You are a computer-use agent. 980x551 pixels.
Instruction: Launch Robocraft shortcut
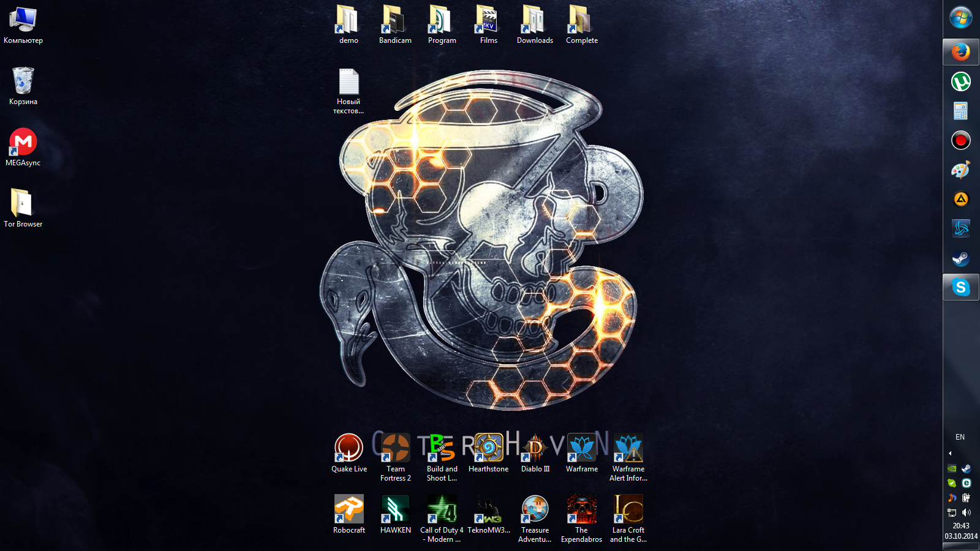(x=349, y=515)
